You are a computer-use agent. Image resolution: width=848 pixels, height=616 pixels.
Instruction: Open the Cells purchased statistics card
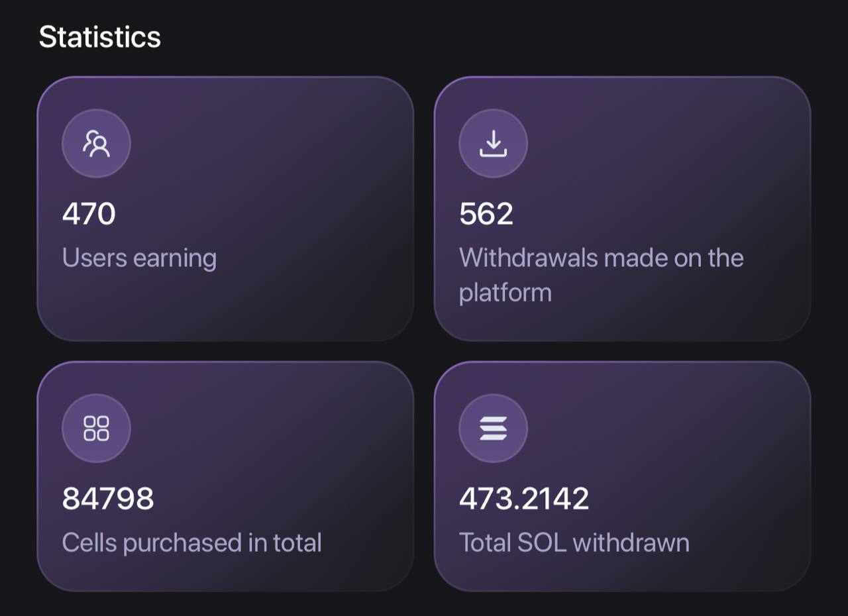point(225,476)
